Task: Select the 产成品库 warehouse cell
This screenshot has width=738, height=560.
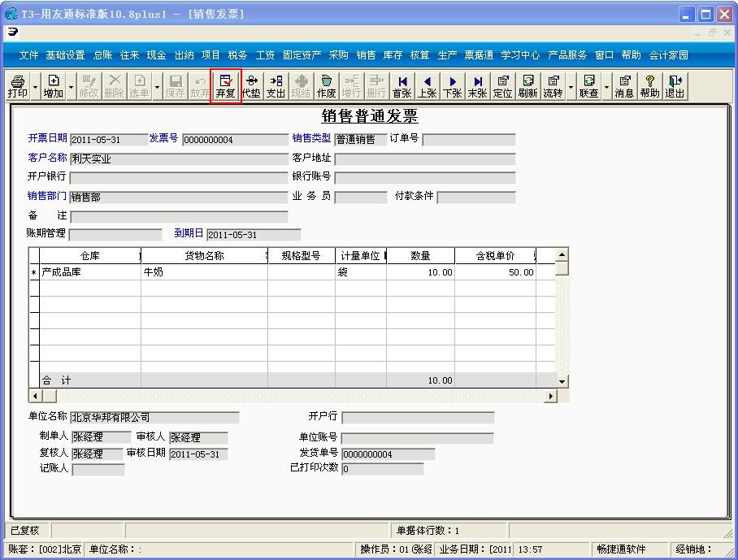Action: click(90, 272)
